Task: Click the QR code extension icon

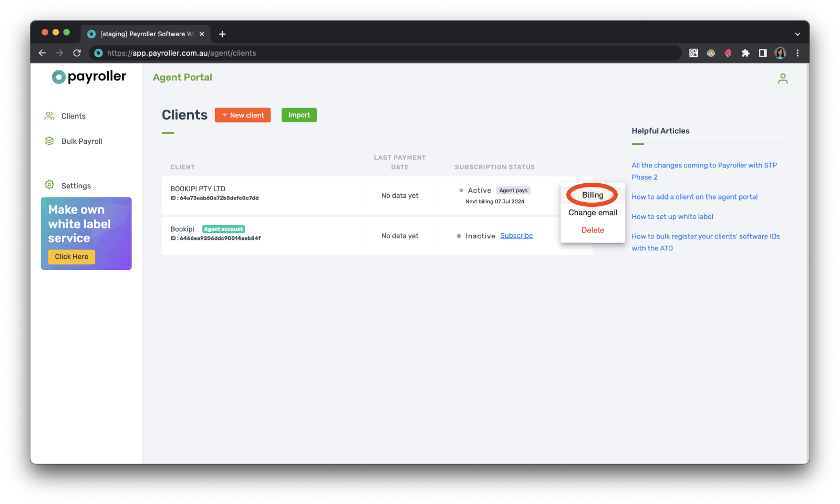Action: (x=693, y=53)
